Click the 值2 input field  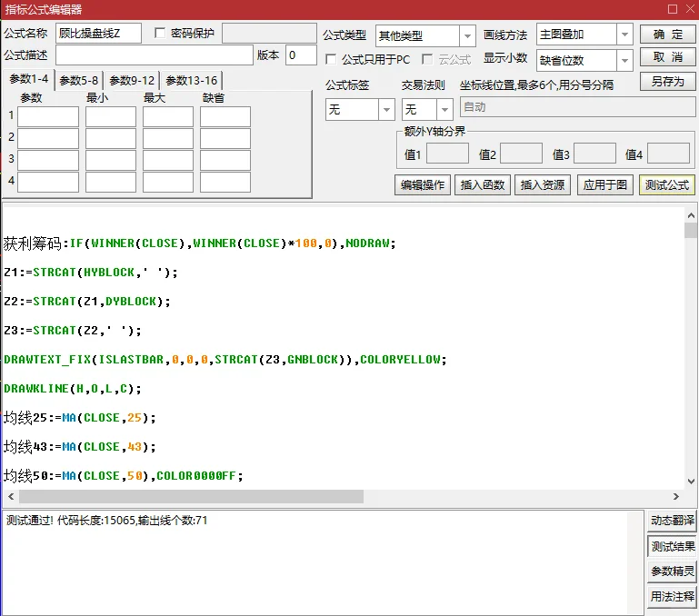point(521,154)
